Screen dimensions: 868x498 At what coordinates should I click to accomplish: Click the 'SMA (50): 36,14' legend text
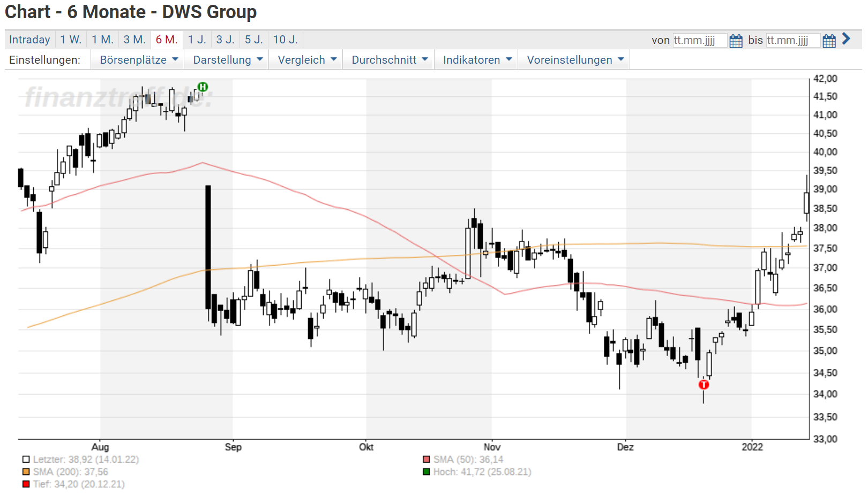pos(468,459)
